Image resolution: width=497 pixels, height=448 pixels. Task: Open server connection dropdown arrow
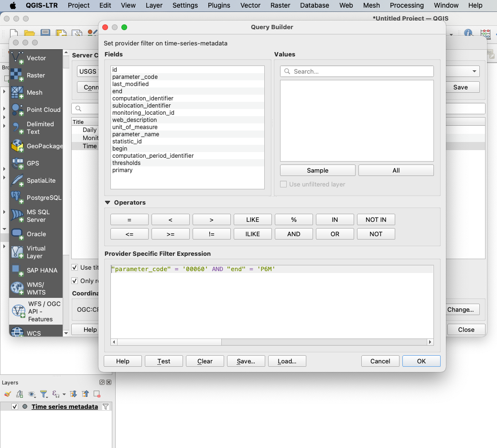point(474,71)
